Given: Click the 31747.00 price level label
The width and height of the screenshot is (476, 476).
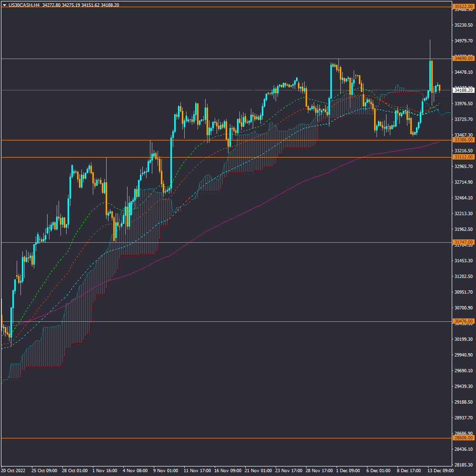Looking at the screenshot, I should click(463, 242).
